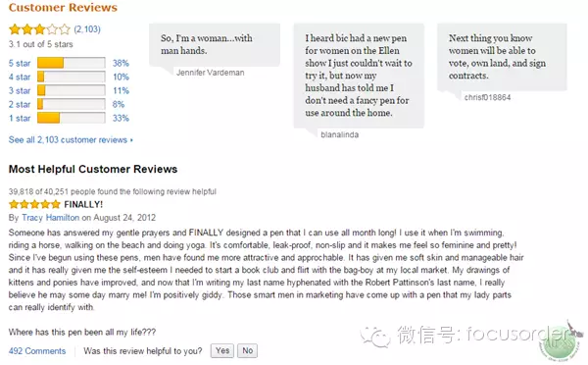Open blanalinda's review quote about Ellen show

[x=359, y=76]
